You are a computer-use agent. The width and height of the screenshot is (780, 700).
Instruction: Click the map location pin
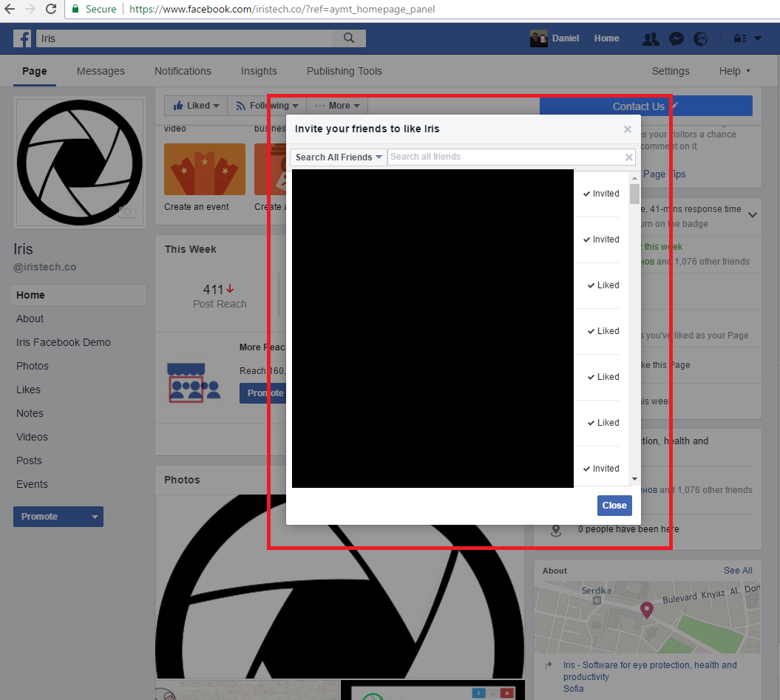646,610
